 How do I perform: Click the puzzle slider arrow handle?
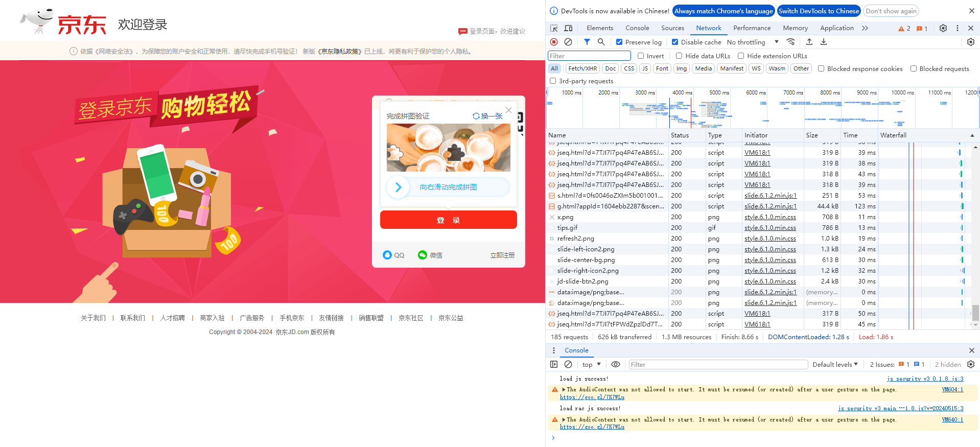pos(398,187)
